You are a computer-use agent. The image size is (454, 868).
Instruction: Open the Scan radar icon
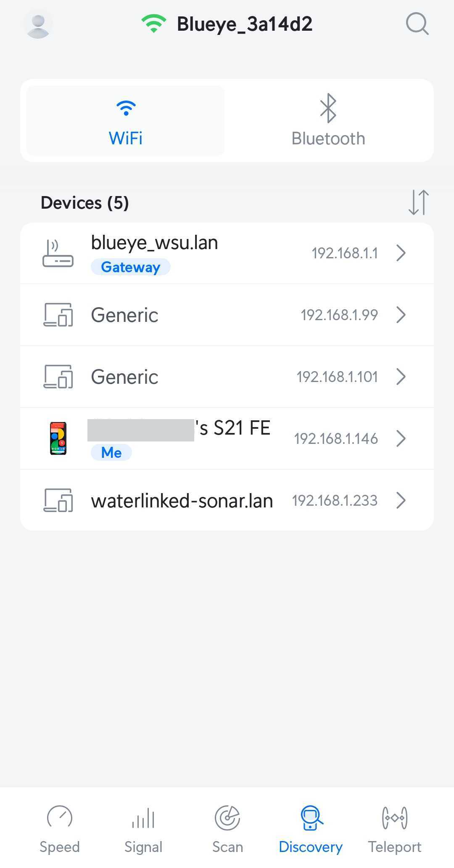227,818
